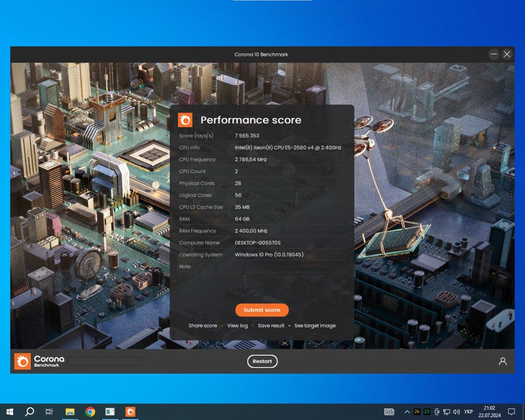Open File Explorer from the taskbar
Viewport: 525px width, 420px height.
click(x=70, y=412)
